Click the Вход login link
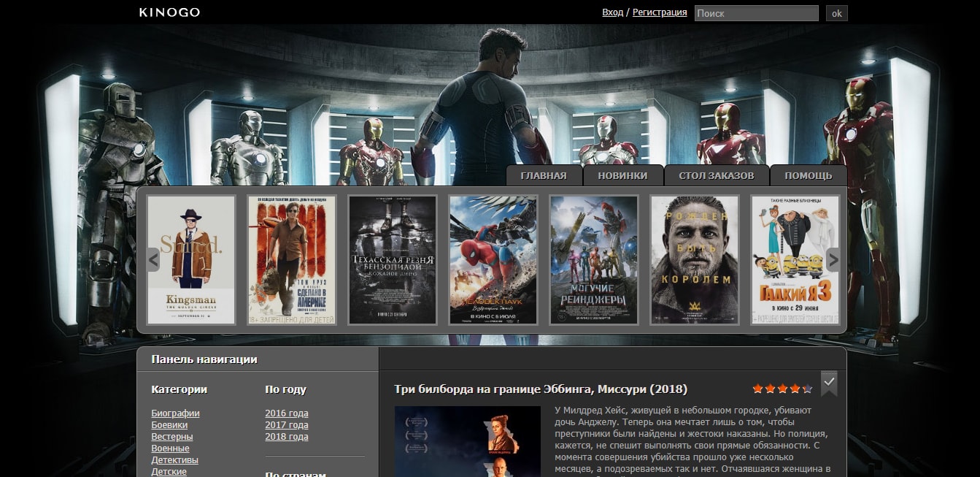The width and height of the screenshot is (980, 477). [612, 12]
